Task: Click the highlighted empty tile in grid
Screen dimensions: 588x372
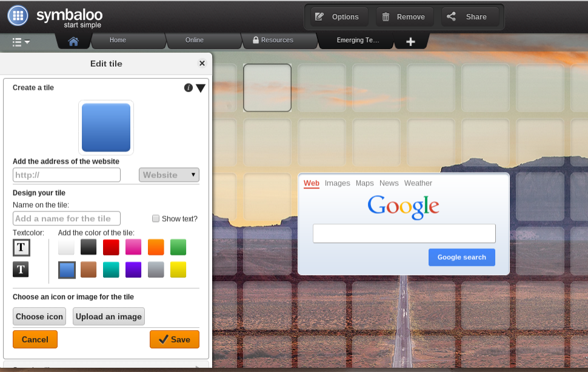Action: 267,88
